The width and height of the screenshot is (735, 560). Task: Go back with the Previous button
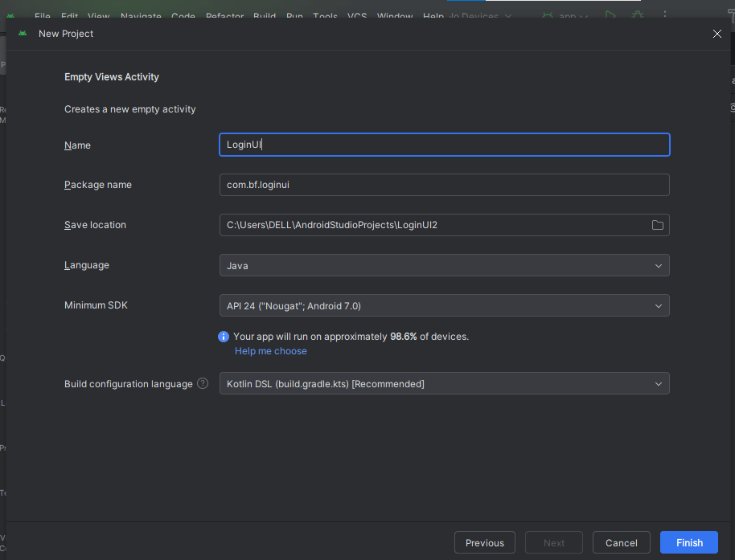[x=484, y=542]
